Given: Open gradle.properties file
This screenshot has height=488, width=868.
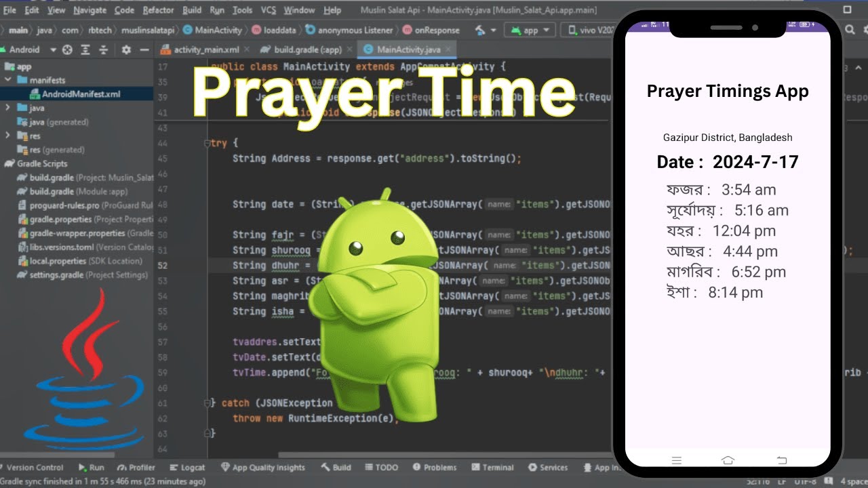Looking at the screenshot, I should point(86,220).
